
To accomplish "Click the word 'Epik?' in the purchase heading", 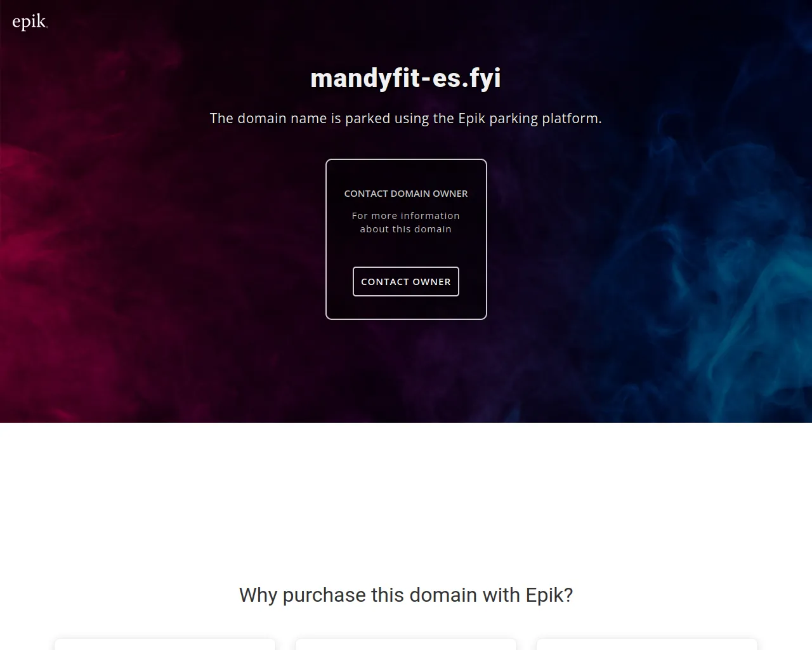I will [549, 595].
